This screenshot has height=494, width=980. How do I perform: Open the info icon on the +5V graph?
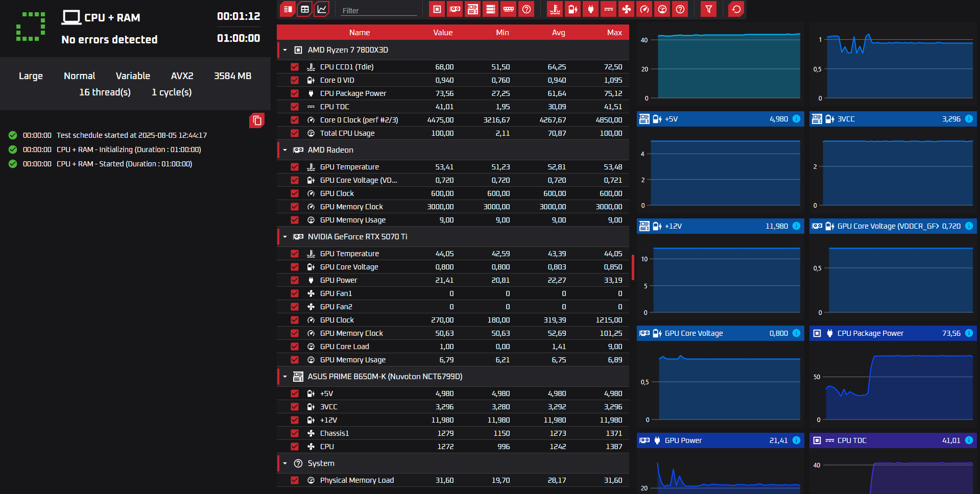(x=796, y=119)
